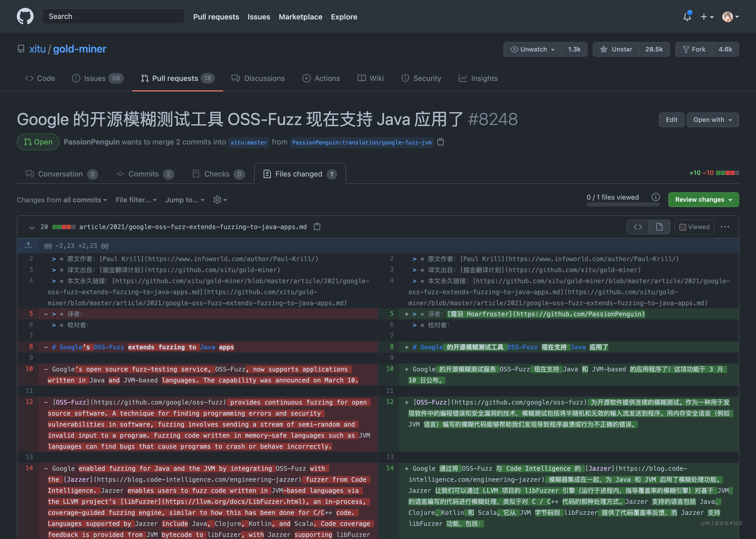Open the 28.5k stargazers count

[x=654, y=49]
